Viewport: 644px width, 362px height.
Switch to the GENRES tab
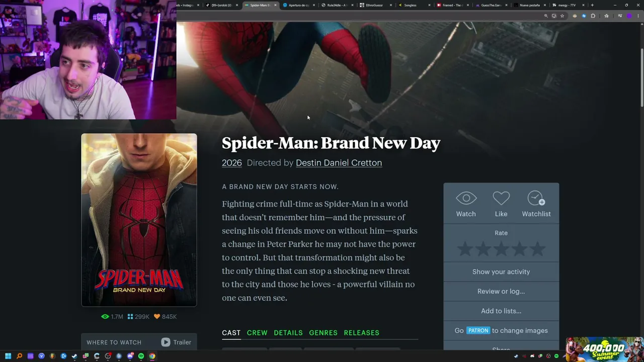pos(324,333)
